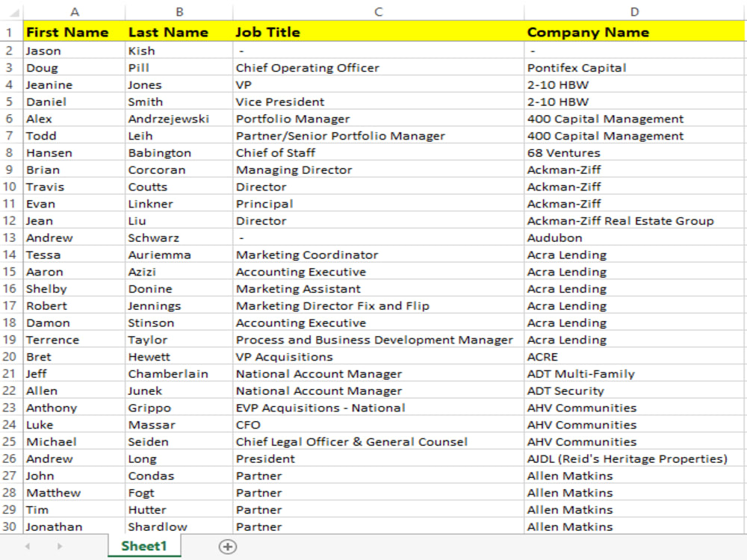Select the cell containing 'Jeanine'

pyautogui.click(x=74, y=85)
